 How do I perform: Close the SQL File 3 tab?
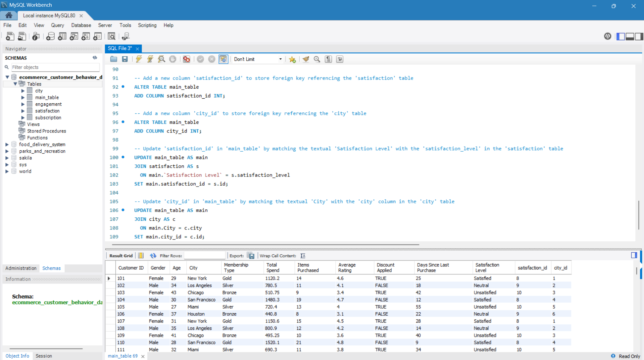[x=137, y=49]
